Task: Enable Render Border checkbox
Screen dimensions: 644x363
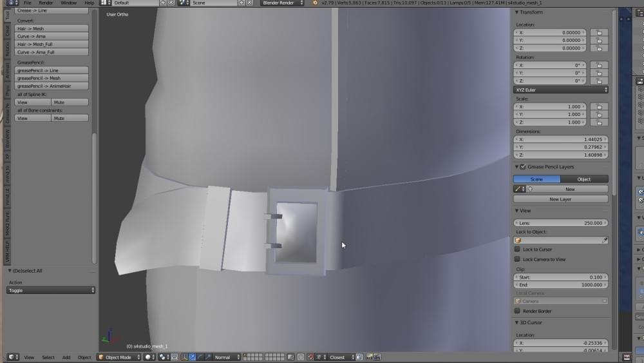Action: (517, 311)
